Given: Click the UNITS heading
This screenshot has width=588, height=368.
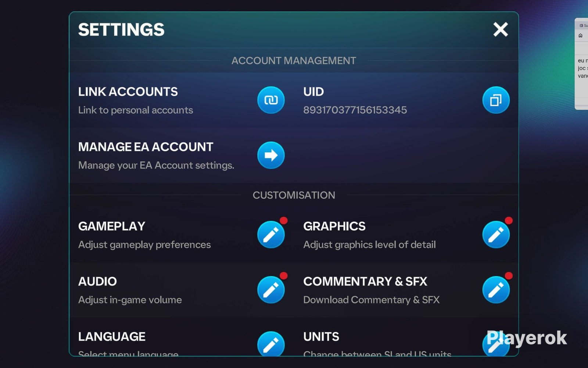Looking at the screenshot, I should [321, 337].
